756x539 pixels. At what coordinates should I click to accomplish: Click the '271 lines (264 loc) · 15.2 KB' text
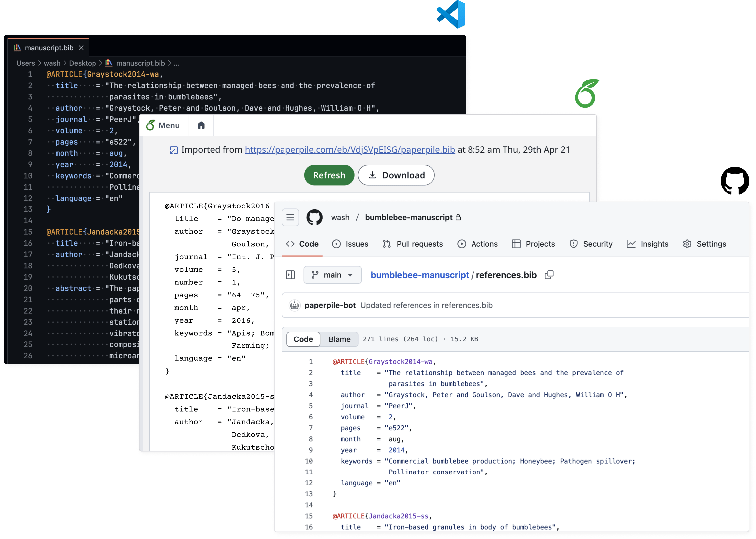click(420, 339)
